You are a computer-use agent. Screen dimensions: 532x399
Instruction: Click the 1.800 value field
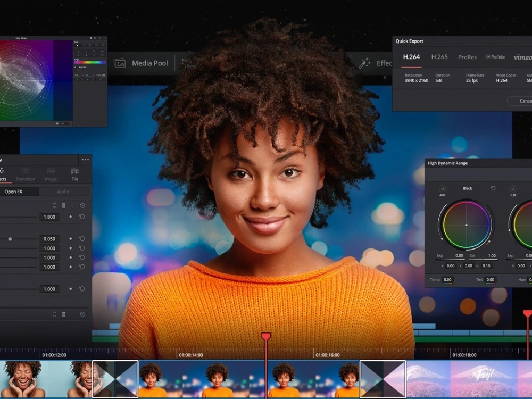tap(49, 217)
